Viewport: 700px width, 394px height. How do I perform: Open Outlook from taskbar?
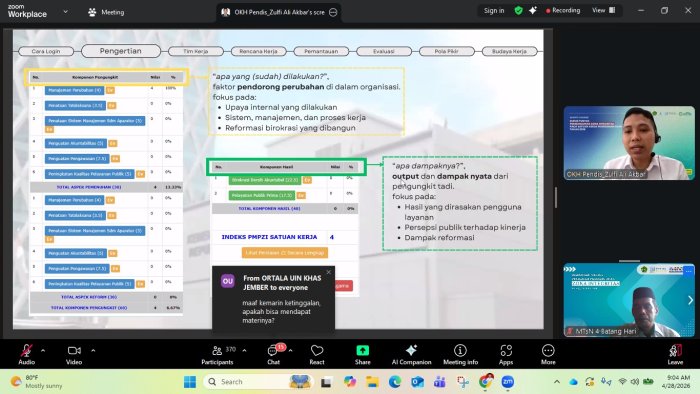pyautogui.click(x=417, y=382)
